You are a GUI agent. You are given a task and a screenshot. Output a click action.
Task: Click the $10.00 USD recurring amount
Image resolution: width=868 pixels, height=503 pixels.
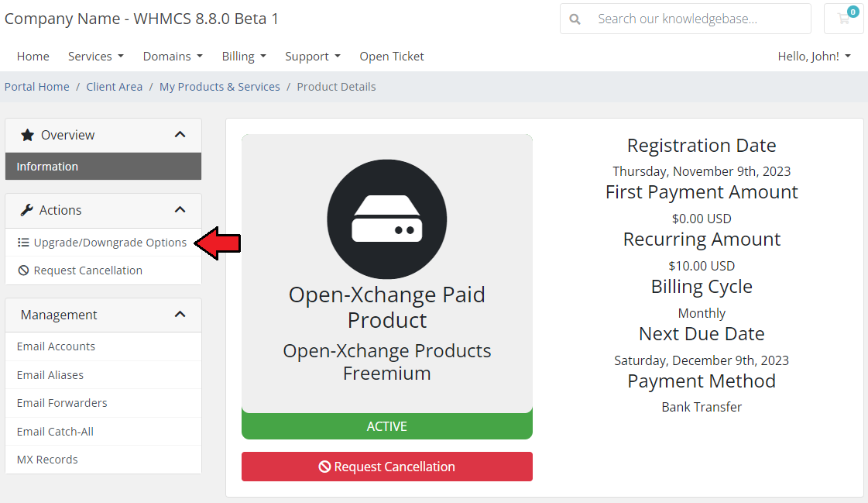pos(702,266)
